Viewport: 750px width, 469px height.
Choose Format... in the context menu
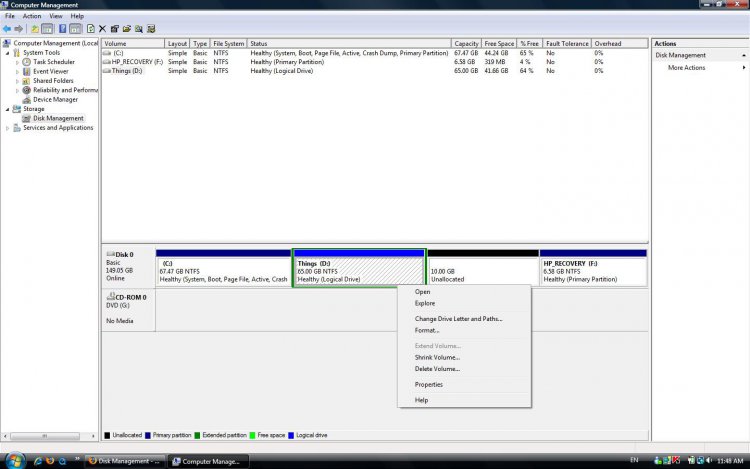pos(464,330)
